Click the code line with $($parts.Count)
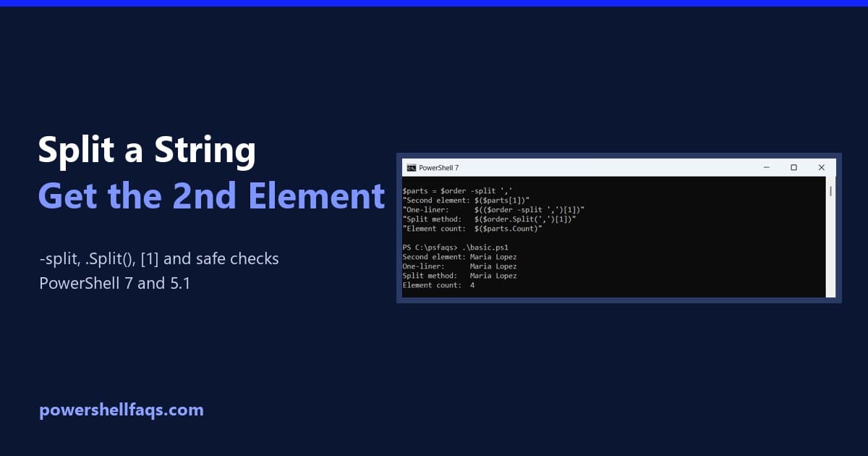 (x=472, y=228)
